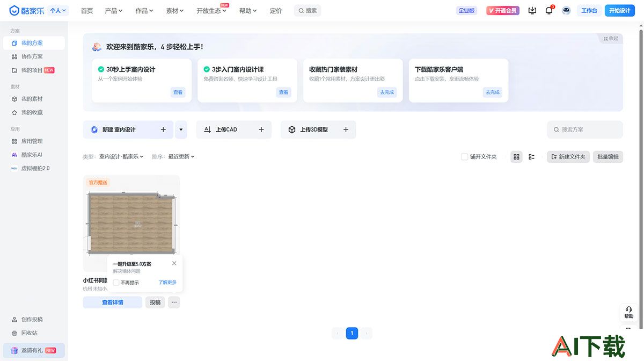The image size is (644, 361).
Task: Click 去完成 on 收藏热门家装素材 card
Action: [x=387, y=92]
